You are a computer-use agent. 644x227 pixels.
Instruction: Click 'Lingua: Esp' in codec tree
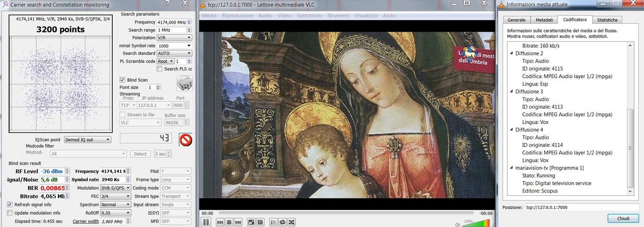[x=535, y=84]
